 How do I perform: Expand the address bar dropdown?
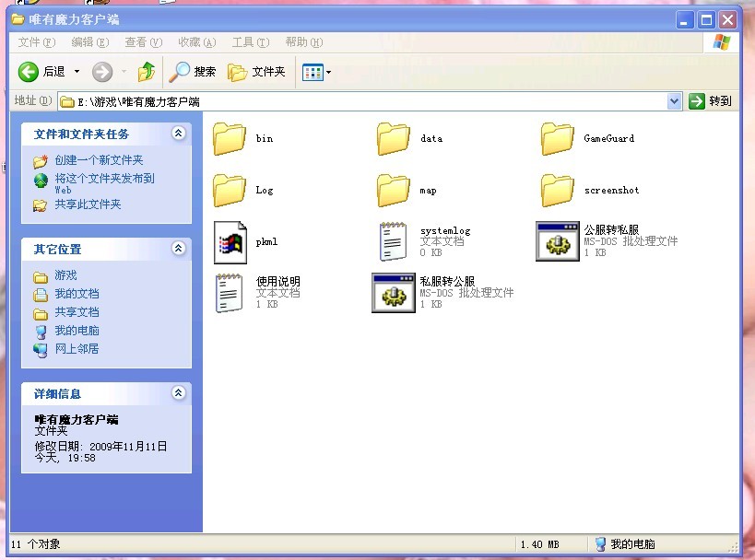(674, 101)
